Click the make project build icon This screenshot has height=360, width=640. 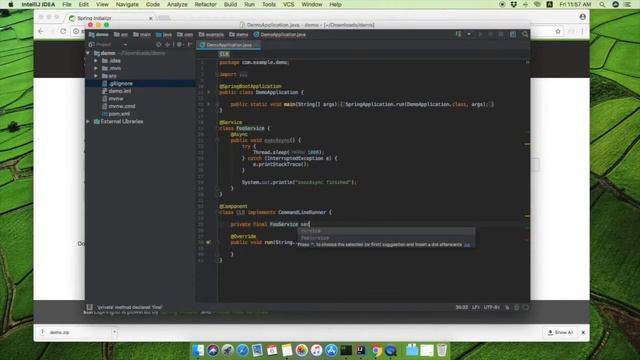[x=458, y=35]
